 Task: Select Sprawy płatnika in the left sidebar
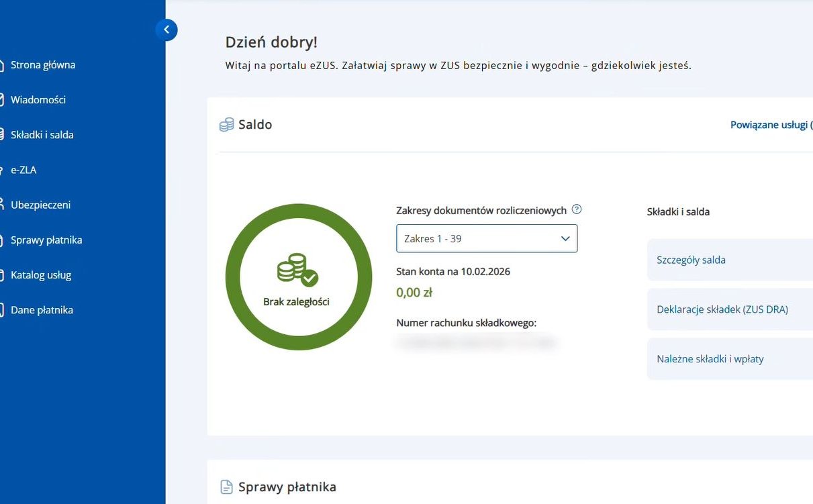click(46, 240)
